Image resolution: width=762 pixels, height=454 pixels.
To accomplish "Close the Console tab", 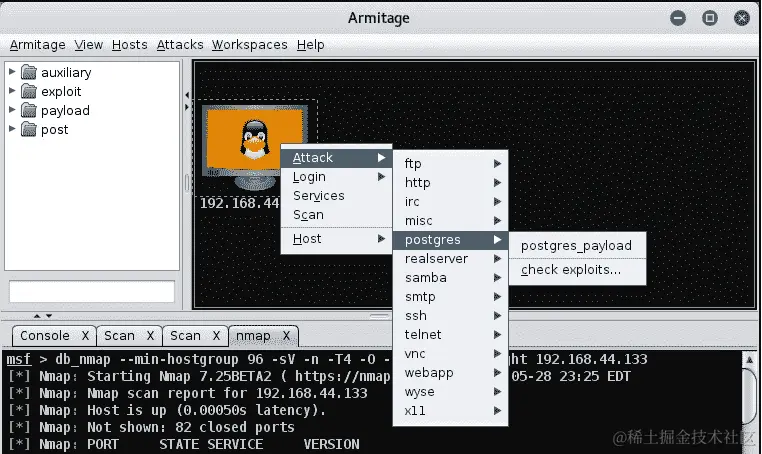I will click(x=86, y=336).
